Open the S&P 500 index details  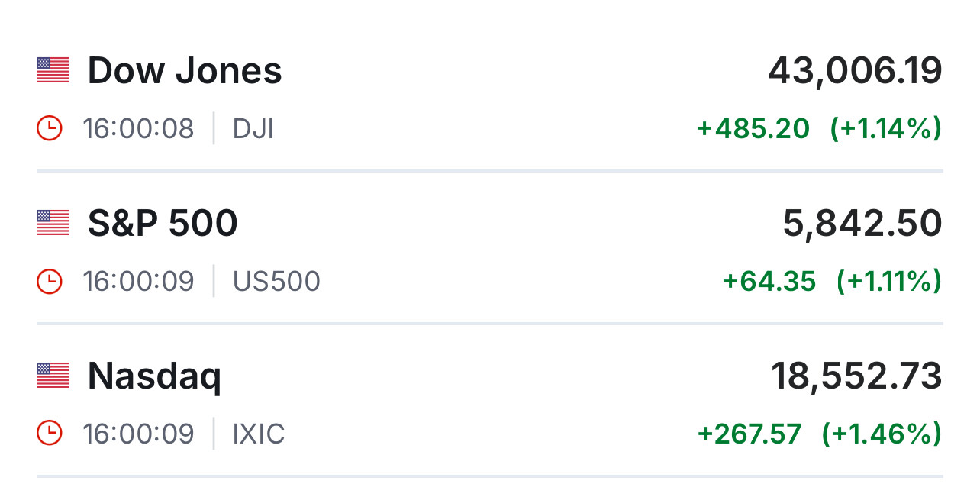(x=163, y=223)
